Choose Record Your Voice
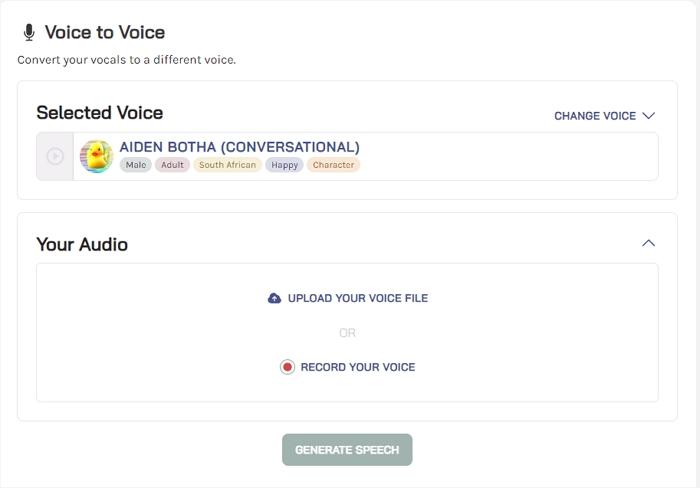Viewport: 700px width, 488px height. click(348, 367)
